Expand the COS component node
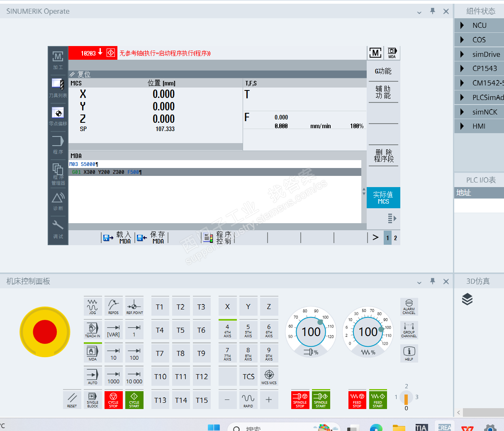The width and height of the screenshot is (504, 431). (462, 40)
